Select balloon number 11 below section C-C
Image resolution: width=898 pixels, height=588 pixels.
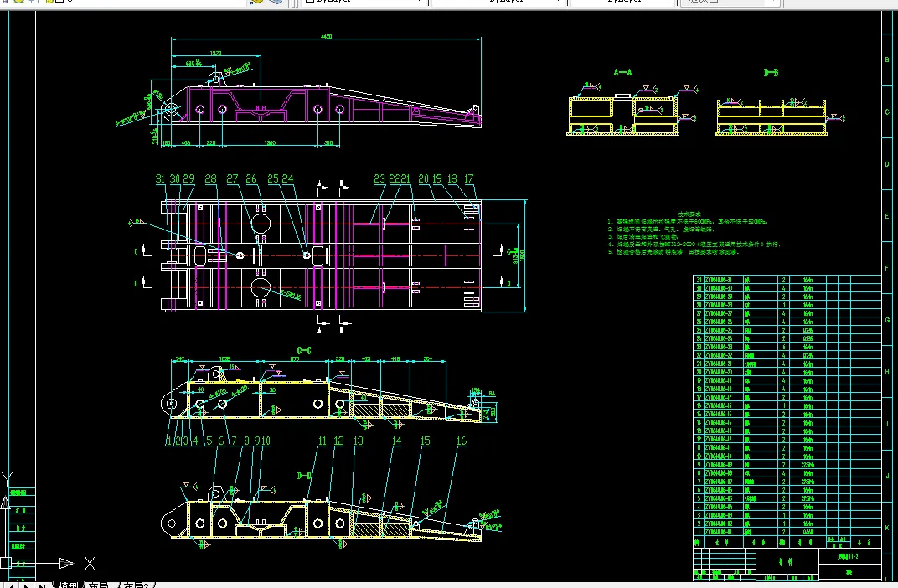[x=323, y=441]
